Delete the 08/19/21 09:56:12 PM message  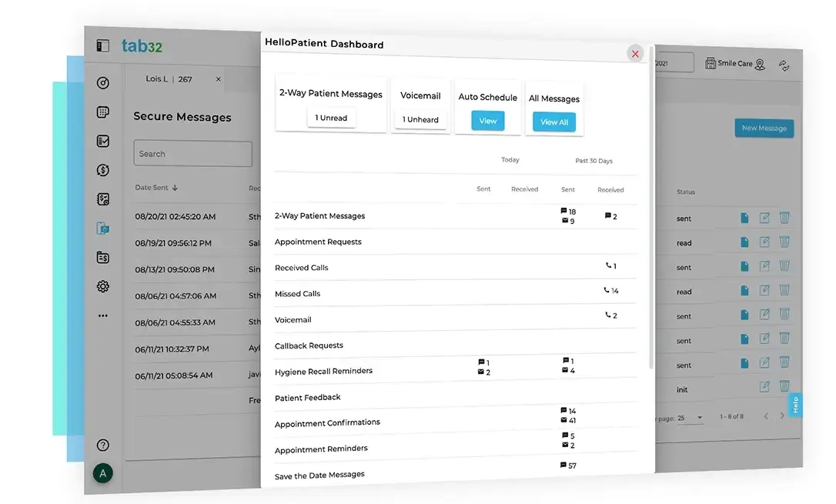click(x=784, y=242)
